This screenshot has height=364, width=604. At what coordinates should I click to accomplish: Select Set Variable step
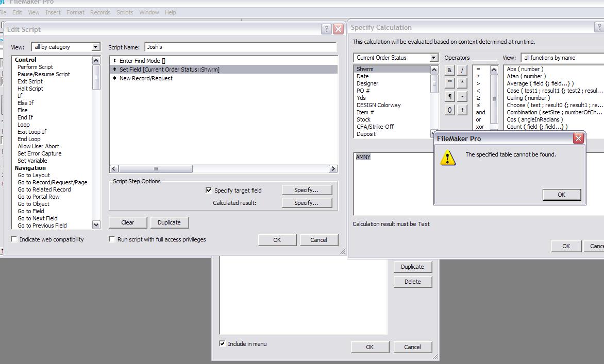tap(32, 161)
